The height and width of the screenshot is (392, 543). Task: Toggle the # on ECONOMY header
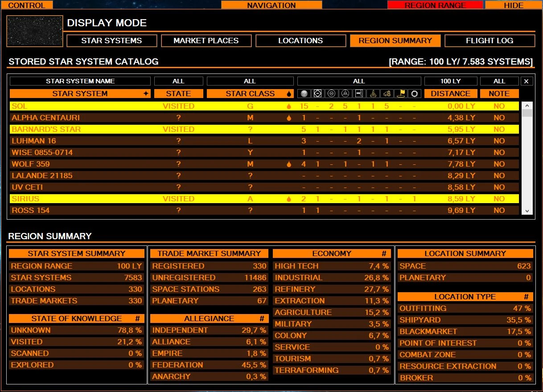click(384, 253)
